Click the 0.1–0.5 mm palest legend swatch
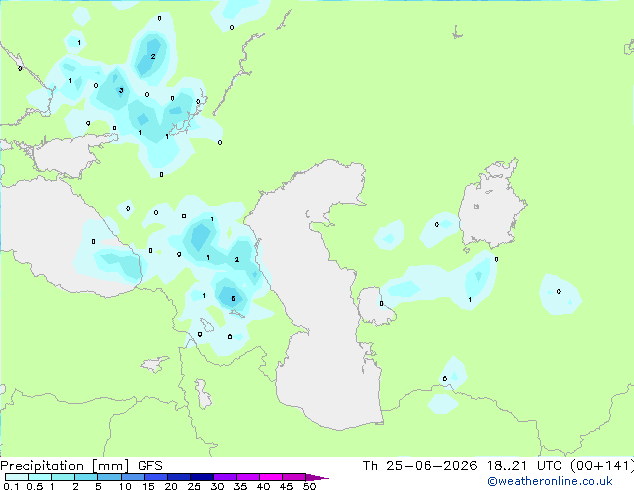Image resolution: width=634 pixels, height=490 pixels. pos(17,477)
